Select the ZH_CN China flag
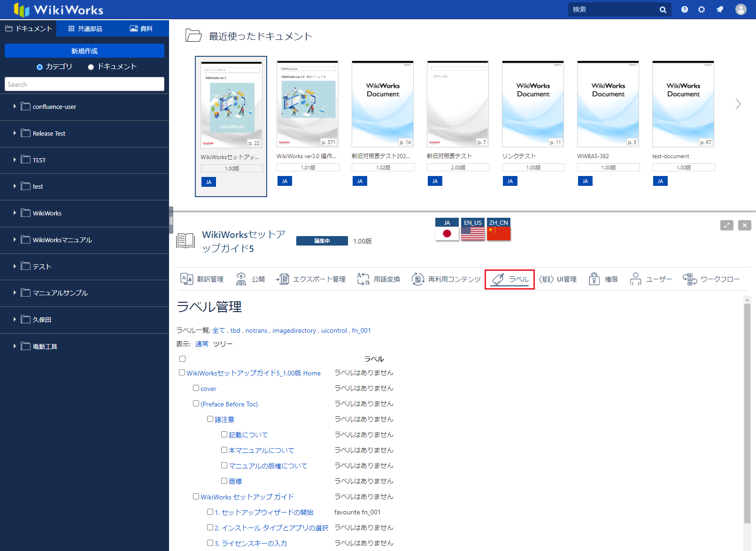 click(499, 230)
